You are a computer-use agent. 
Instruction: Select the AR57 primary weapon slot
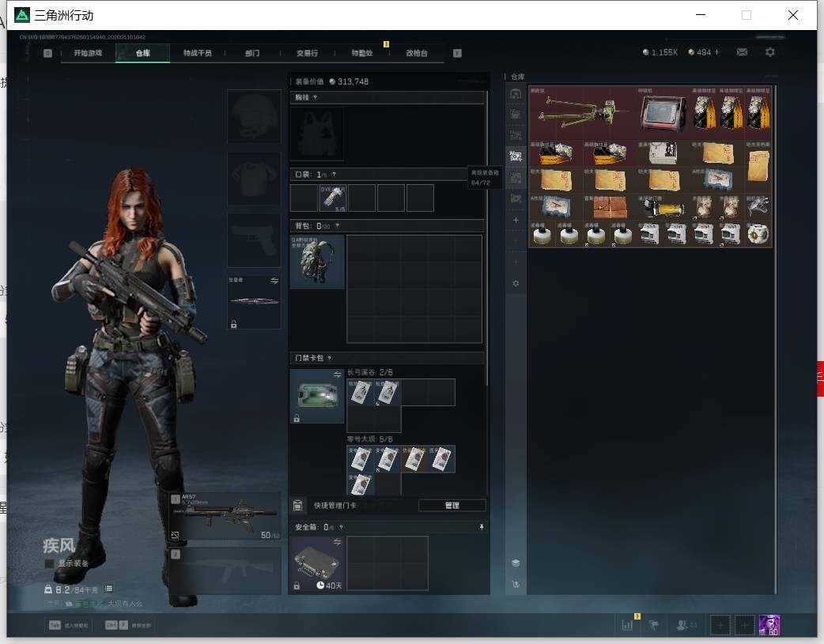tap(225, 516)
